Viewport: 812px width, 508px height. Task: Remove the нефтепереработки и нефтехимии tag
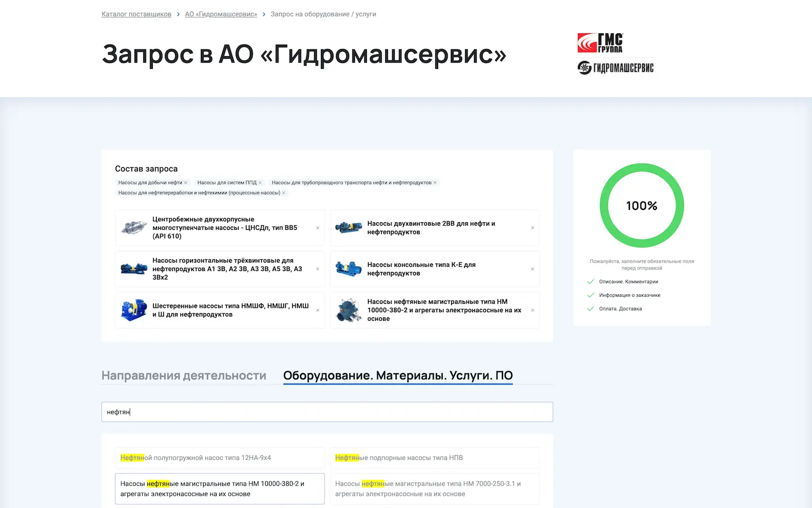pyautogui.click(x=284, y=193)
